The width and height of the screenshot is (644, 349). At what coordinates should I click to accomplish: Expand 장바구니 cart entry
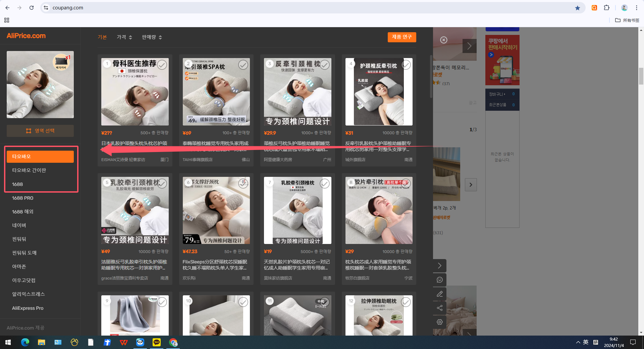tap(502, 94)
